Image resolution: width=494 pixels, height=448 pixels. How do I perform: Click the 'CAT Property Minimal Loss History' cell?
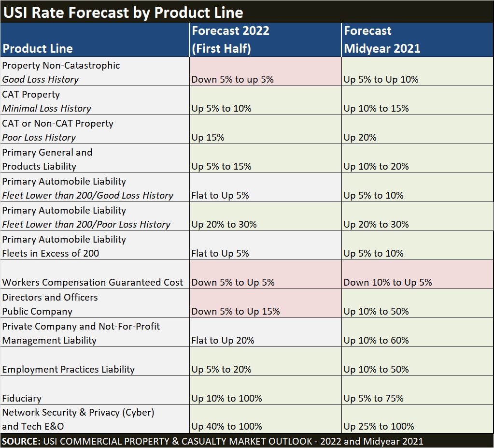[47, 101]
